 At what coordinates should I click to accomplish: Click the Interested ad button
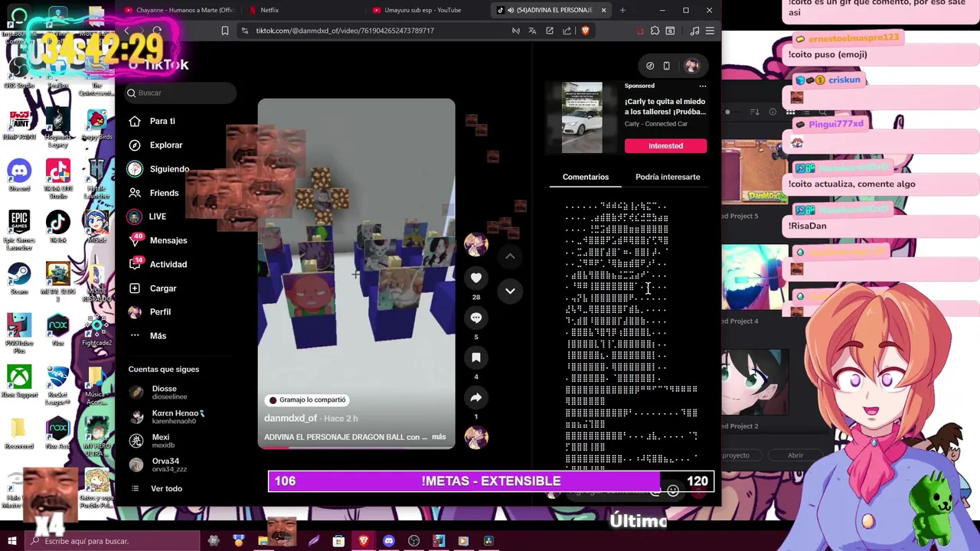[665, 145]
